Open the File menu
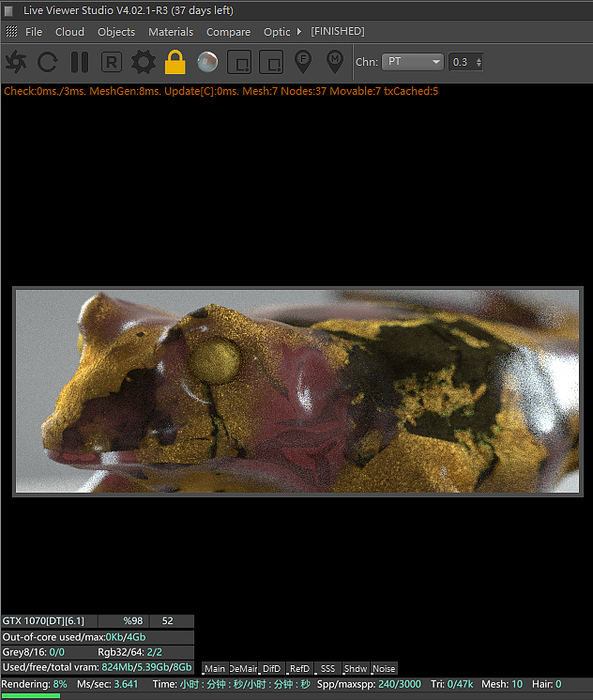 tap(34, 32)
